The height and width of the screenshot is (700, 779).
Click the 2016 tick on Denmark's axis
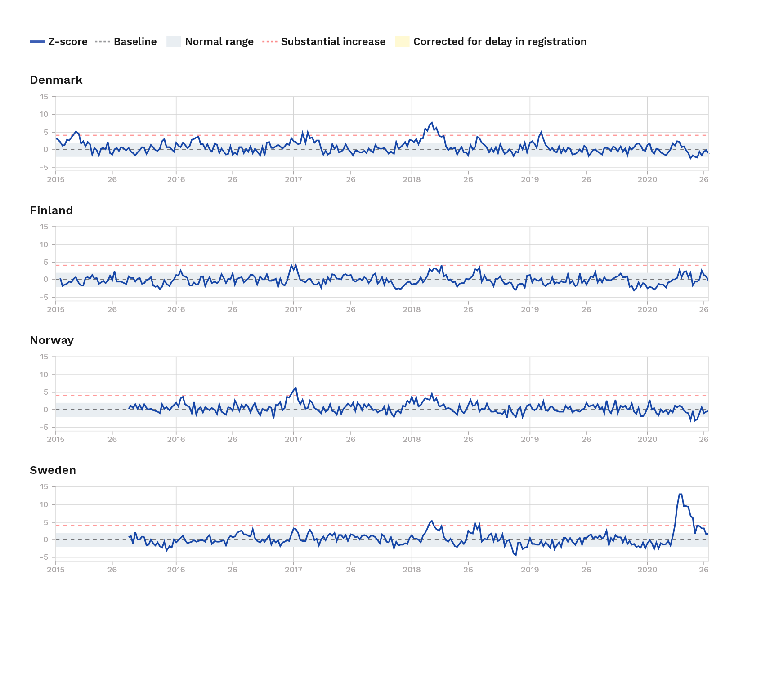(176, 179)
